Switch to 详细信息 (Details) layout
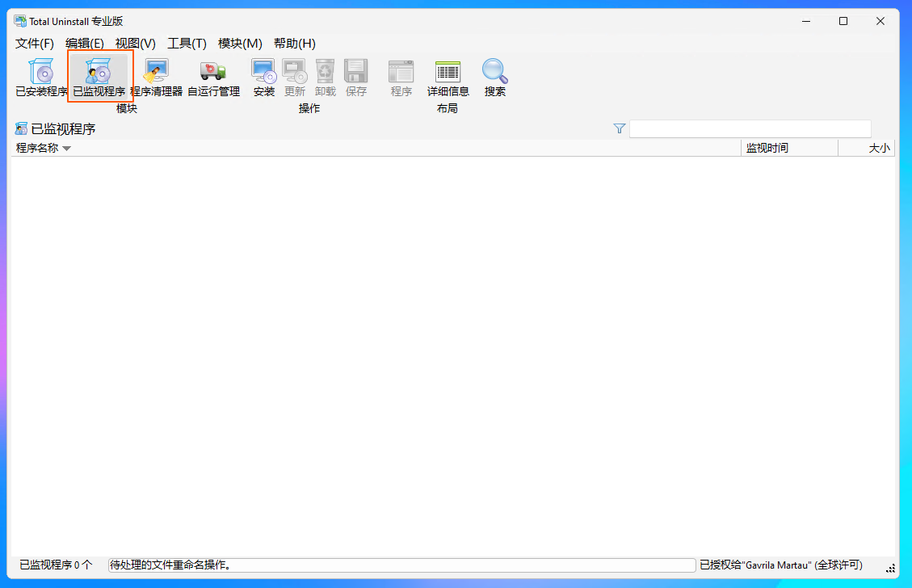 [x=448, y=78]
